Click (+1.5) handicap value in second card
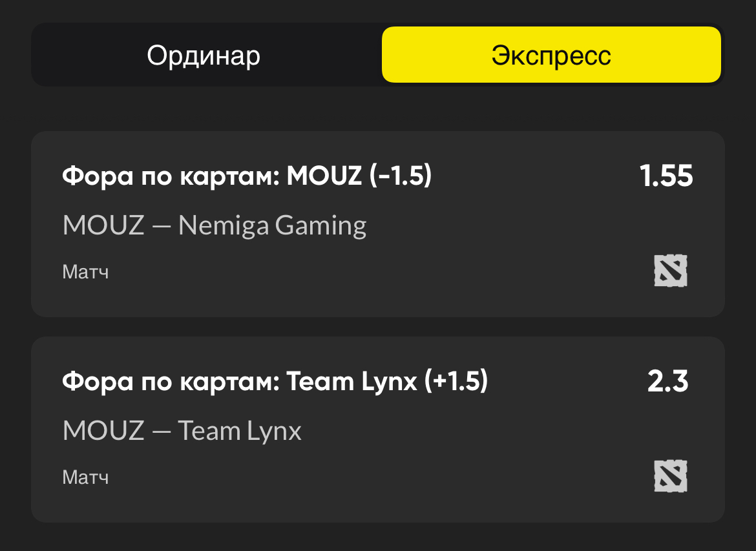The width and height of the screenshot is (756, 551). [x=456, y=381]
